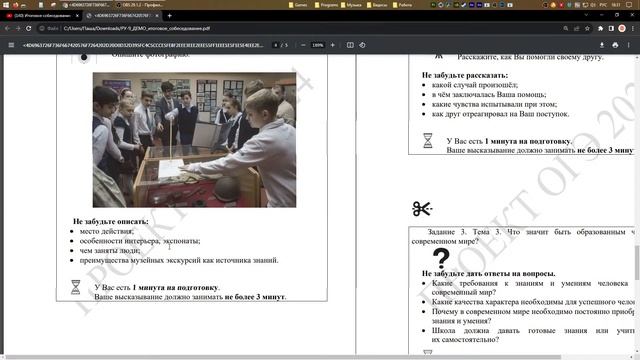Image resolution: width=640 pixels, height=360 pixels.
Task: Click the horizontal scrollbar at bottom
Action: [x=282, y=357]
